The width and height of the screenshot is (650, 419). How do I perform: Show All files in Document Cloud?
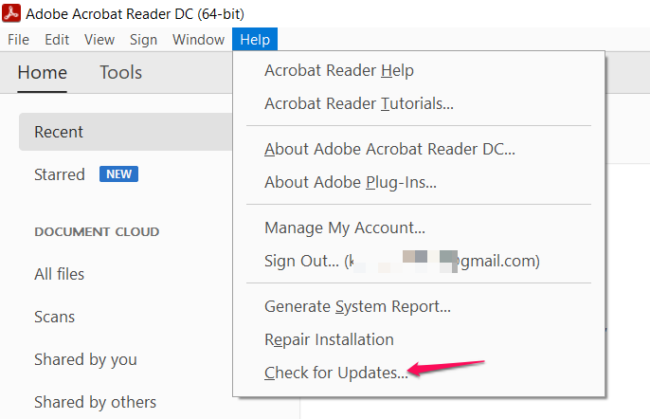[x=59, y=274]
